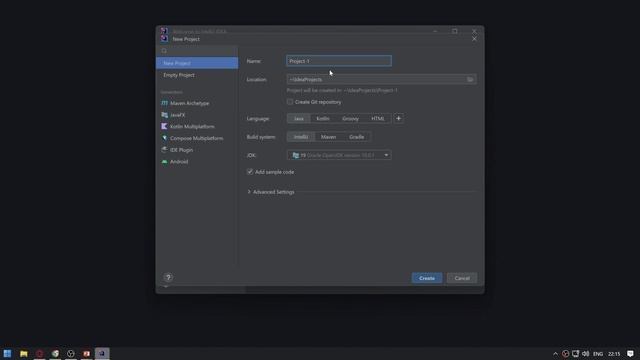The image size is (640, 360).
Task: Open the volume control tray icon
Action: pos(586,354)
